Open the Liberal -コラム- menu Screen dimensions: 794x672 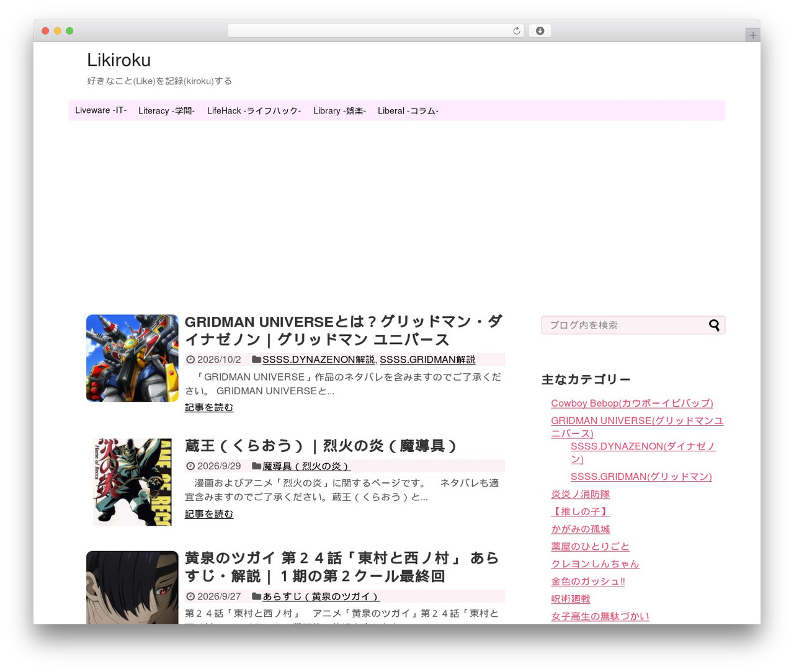(408, 111)
